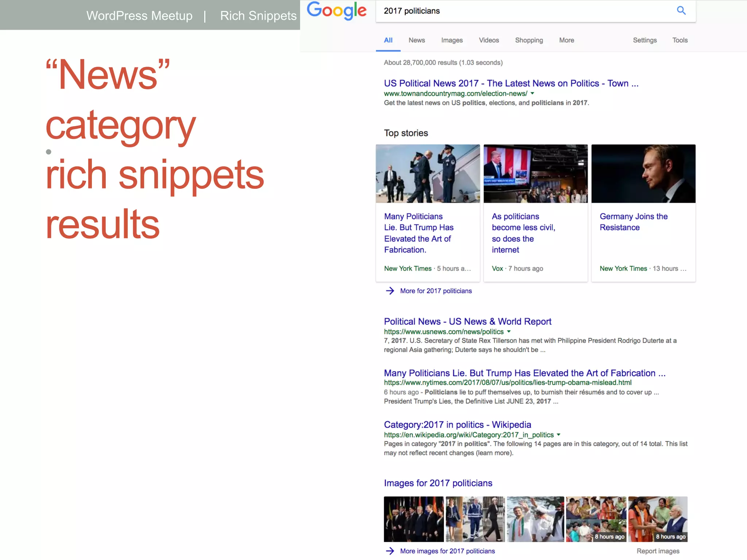Open the Videos search tab
This screenshot has height=560, width=747.
point(489,40)
